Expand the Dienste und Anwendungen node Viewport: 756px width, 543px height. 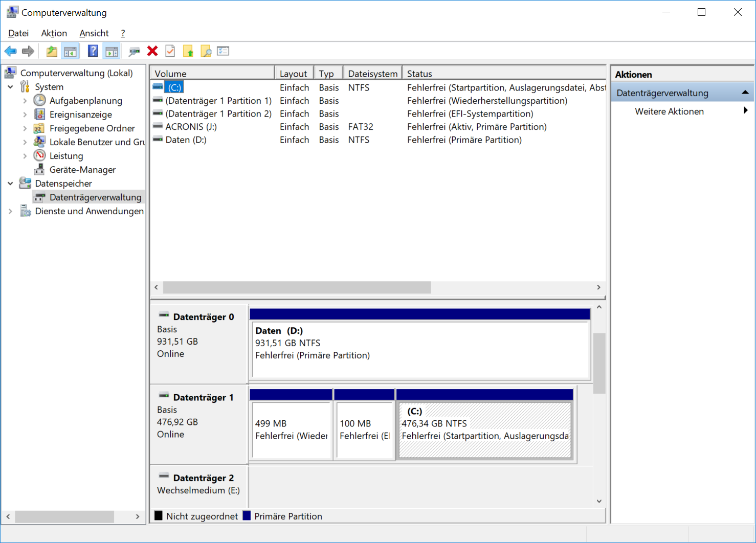coord(10,211)
